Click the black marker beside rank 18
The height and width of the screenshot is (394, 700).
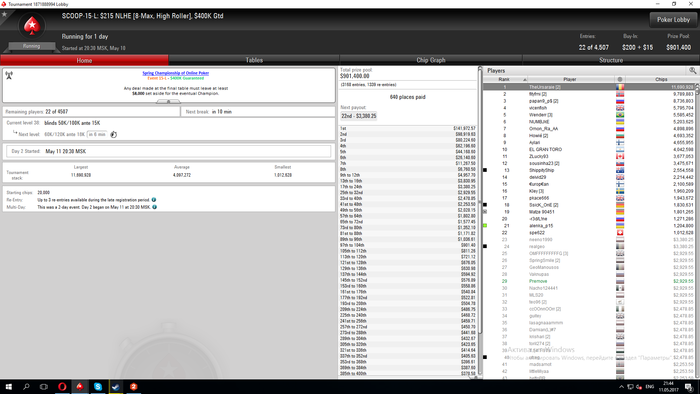[x=485, y=205]
